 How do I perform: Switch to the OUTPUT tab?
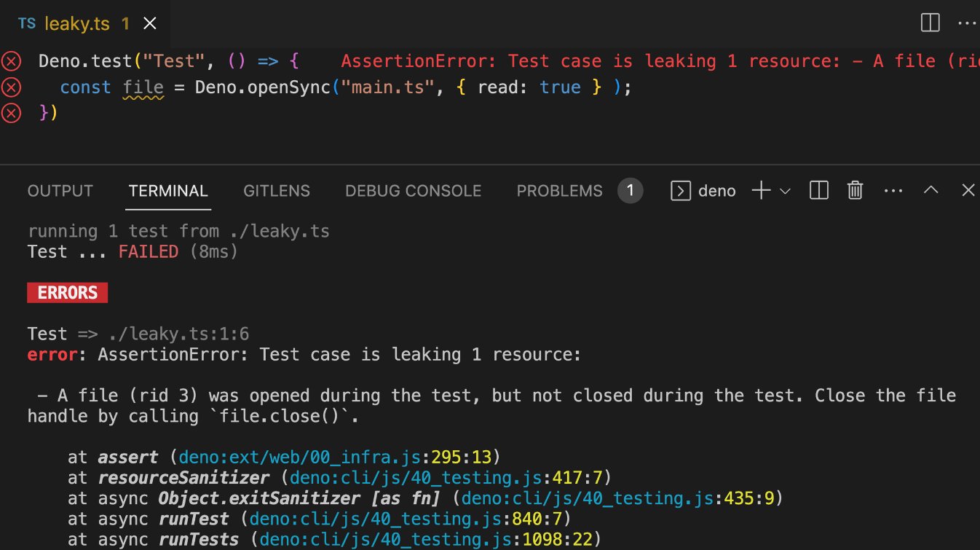tap(60, 190)
